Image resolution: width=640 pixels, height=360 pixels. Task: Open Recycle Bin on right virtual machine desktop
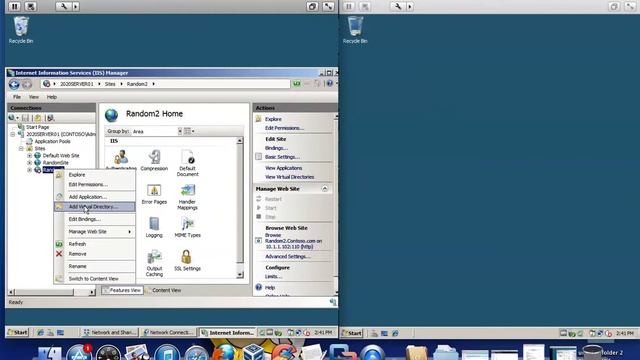[355, 30]
